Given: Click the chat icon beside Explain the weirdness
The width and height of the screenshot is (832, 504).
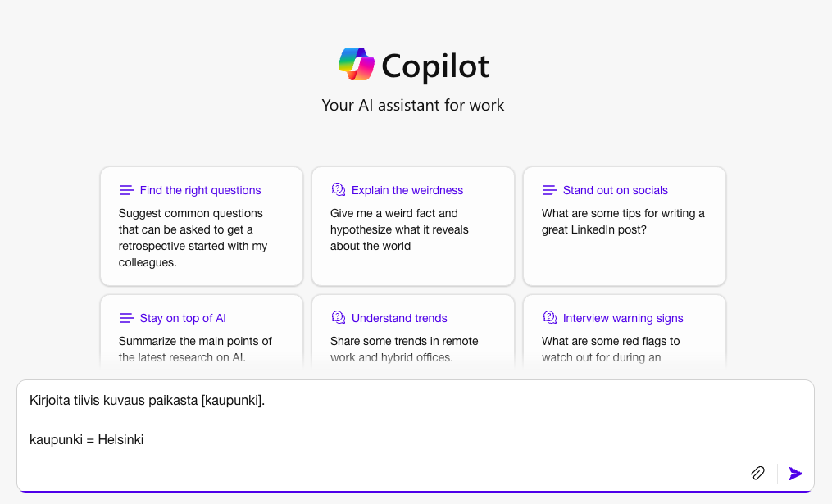Looking at the screenshot, I should click(x=338, y=190).
